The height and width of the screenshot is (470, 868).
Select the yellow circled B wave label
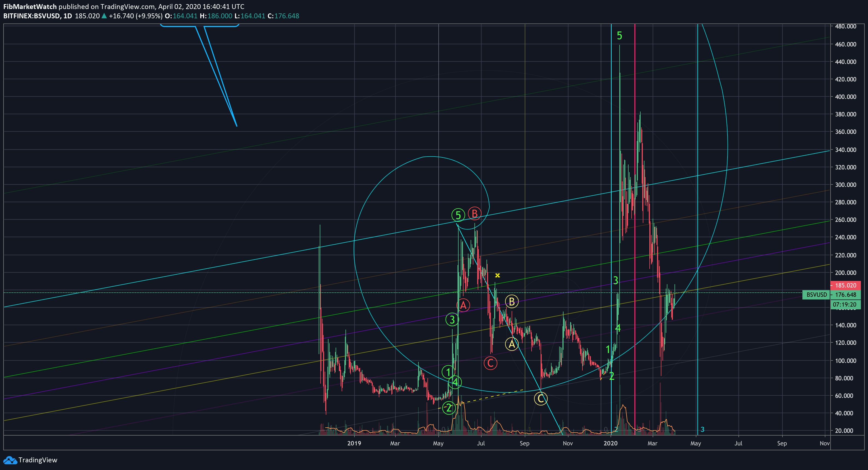[512, 302]
